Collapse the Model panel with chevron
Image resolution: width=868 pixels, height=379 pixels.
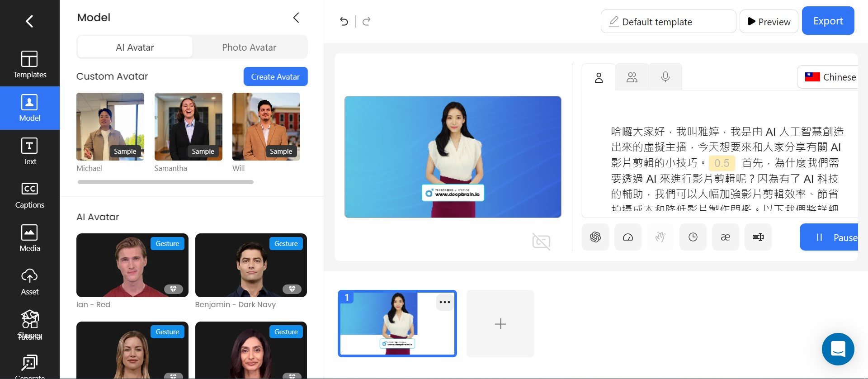(296, 18)
